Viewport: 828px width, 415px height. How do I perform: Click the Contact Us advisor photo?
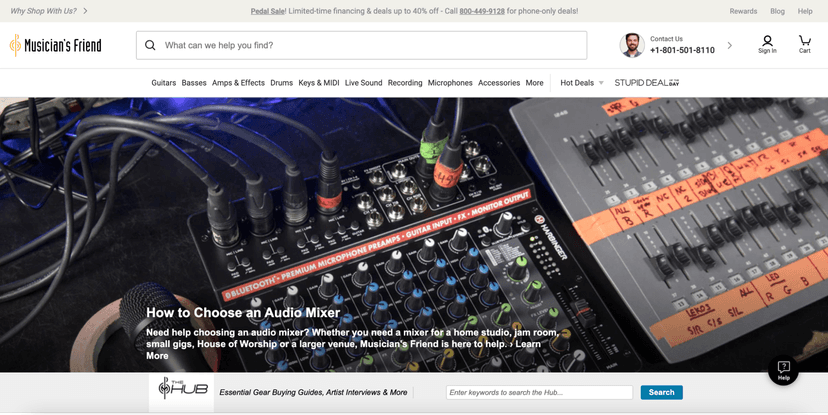[x=631, y=45]
